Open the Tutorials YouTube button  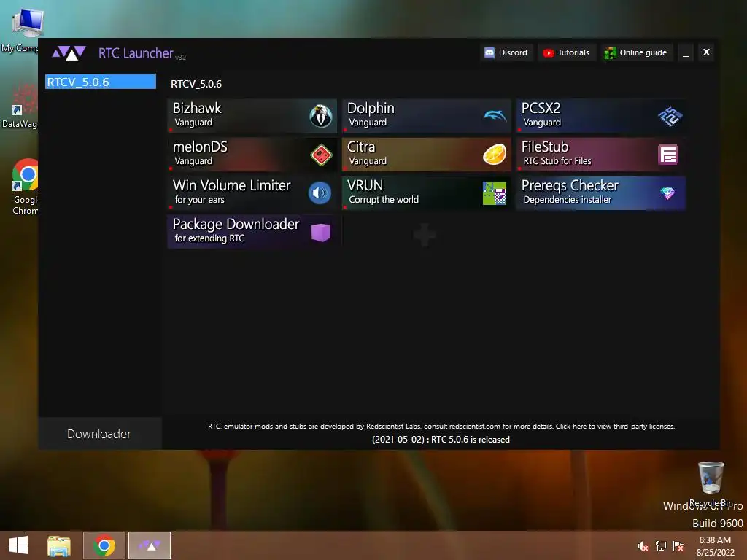(x=566, y=52)
